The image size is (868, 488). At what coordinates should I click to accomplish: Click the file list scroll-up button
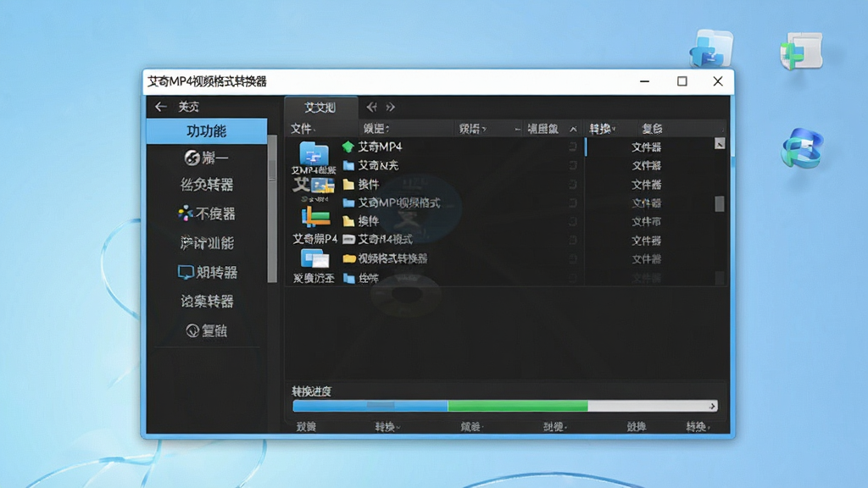click(x=719, y=144)
